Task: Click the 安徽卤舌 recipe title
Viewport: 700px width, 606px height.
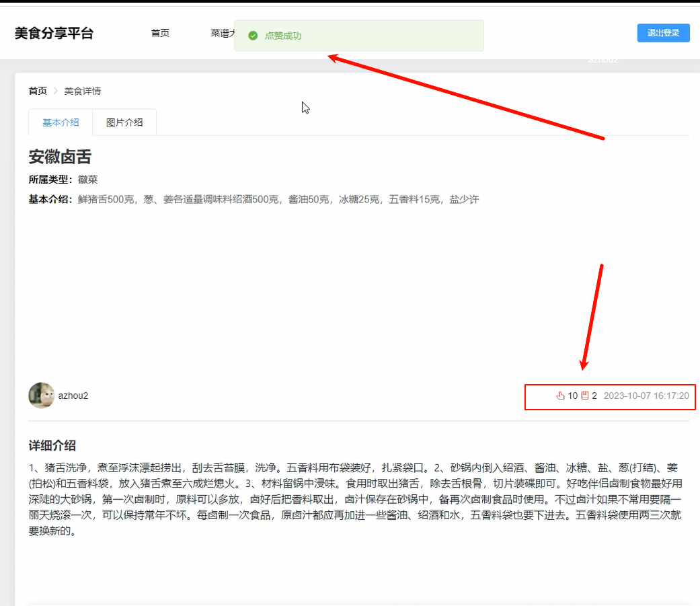Action: click(60, 157)
